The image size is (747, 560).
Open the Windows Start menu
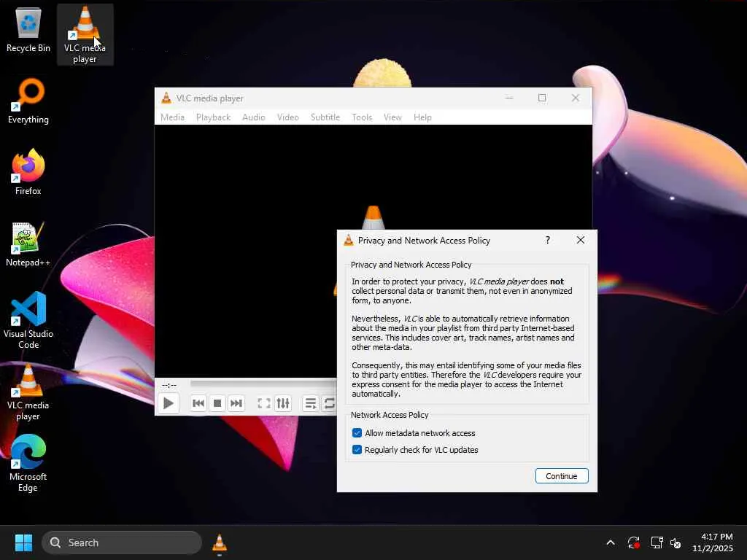(x=23, y=542)
